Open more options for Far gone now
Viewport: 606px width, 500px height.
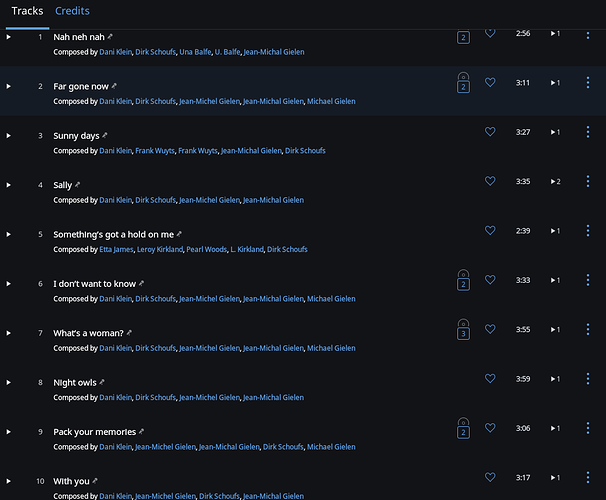pyautogui.click(x=588, y=82)
